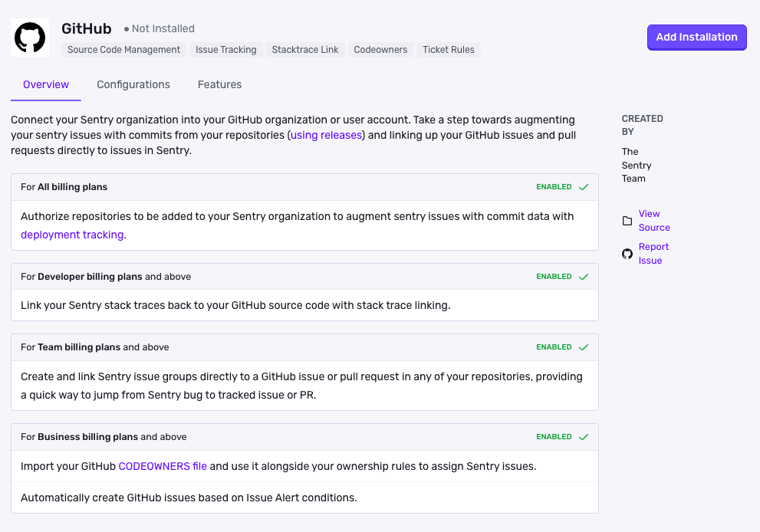The height and width of the screenshot is (532, 760).
Task: Click the Stacktrace Link tag
Action: 305,50
